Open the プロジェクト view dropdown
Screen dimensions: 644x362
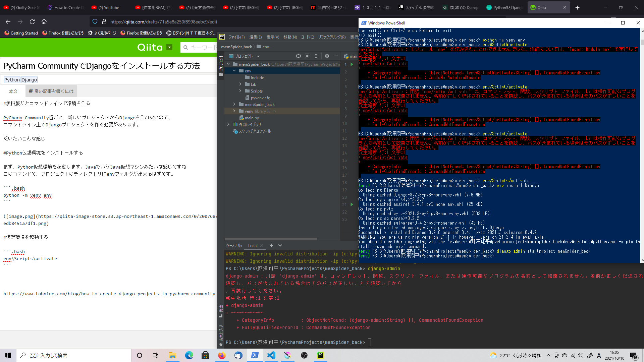(258, 56)
